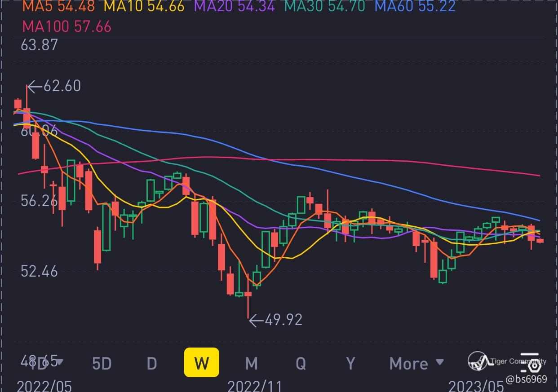Tap the MA10 54.66 legend label

[x=144, y=6]
